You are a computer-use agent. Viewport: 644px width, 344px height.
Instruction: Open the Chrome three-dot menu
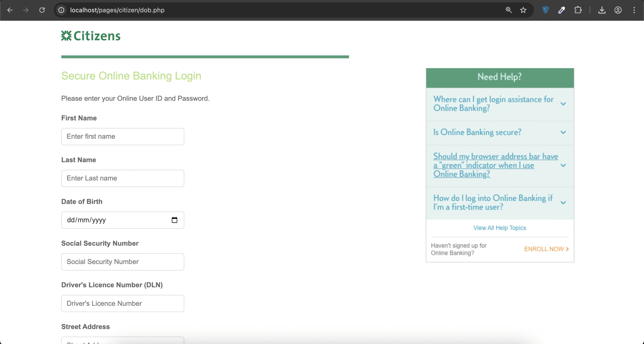click(634, 10)
